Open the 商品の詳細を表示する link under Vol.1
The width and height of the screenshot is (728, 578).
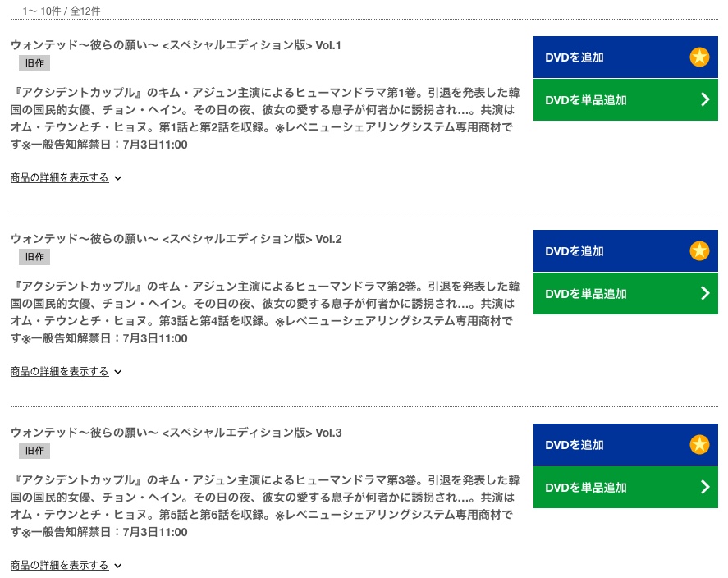point(59,178)
